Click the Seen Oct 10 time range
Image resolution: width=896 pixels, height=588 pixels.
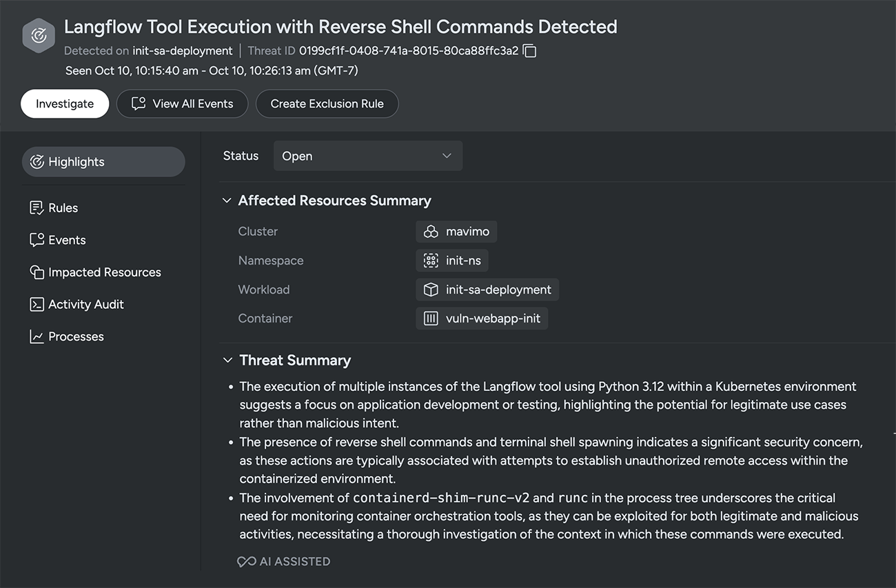pos(212,70)
